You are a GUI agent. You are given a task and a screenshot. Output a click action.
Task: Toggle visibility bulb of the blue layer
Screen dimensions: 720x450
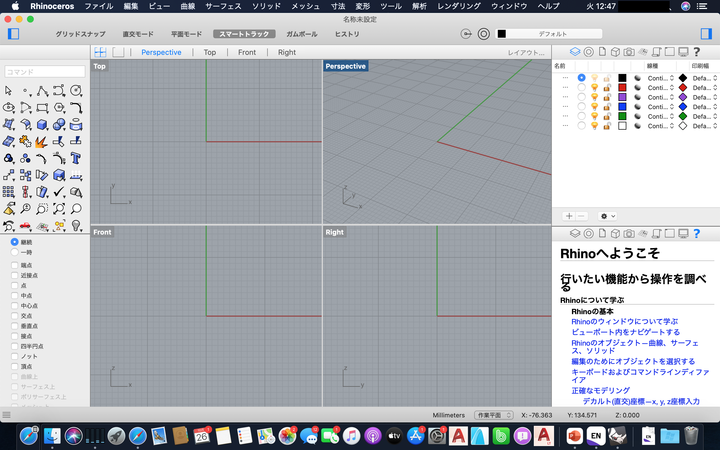click(594, 107)
